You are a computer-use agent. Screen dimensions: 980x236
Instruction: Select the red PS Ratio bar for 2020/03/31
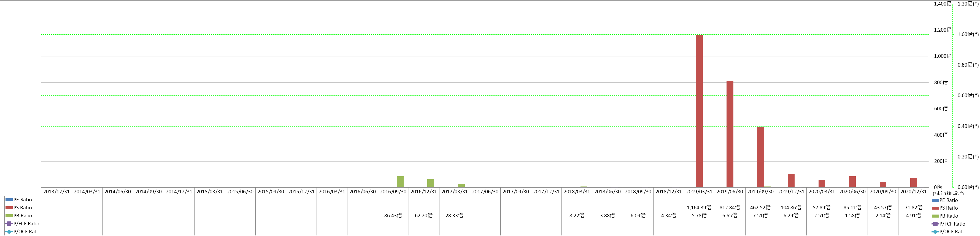(822, 183)
